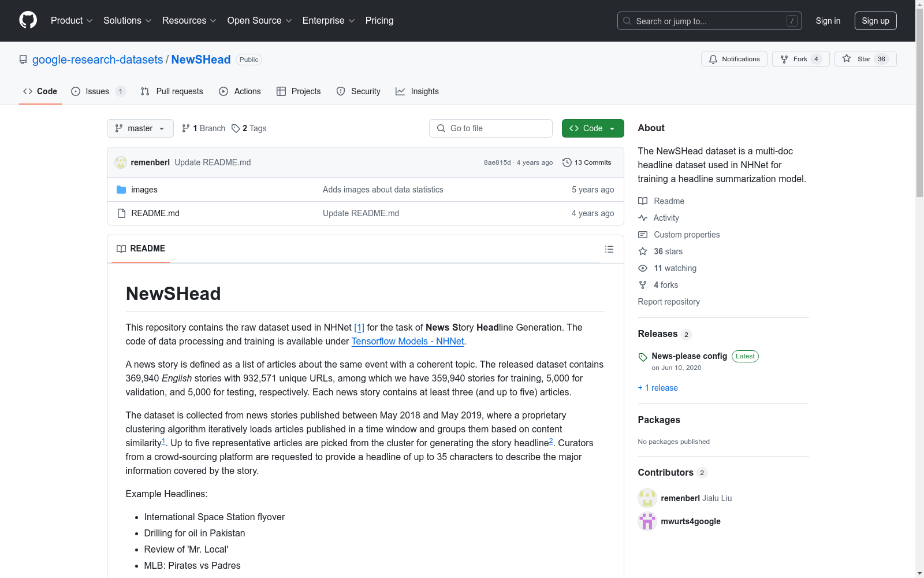
Task: Open the Pull requests tab
Action: click(172, 91)
